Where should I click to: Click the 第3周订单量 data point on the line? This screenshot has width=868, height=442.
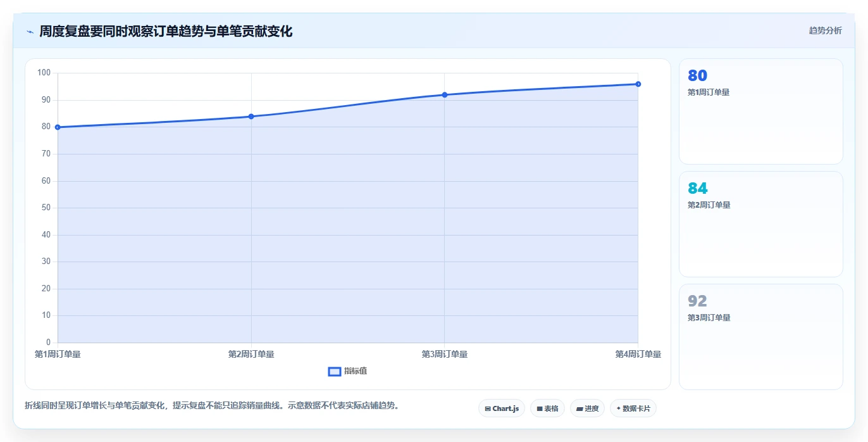pos(445,95)
